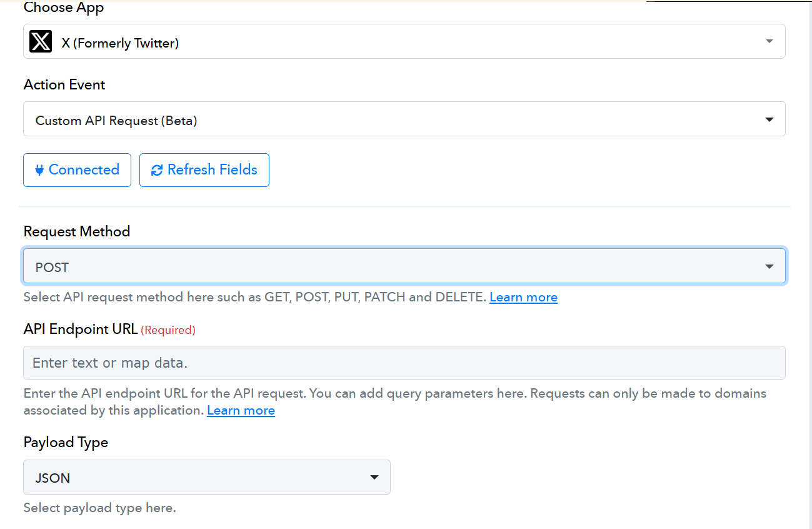Click the Custom API Request (Beta) field
The height and width of the screenshot is (529, 812).
(x=404, y=119)
